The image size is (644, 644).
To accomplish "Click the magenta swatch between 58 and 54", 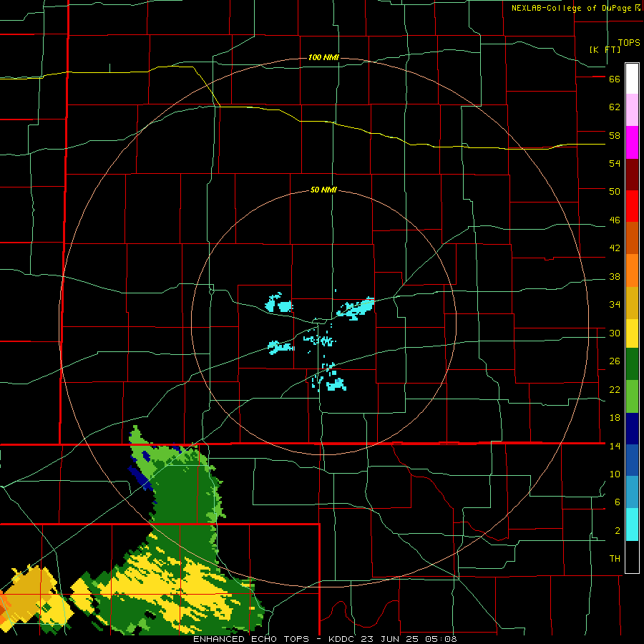I will (632, 142).
